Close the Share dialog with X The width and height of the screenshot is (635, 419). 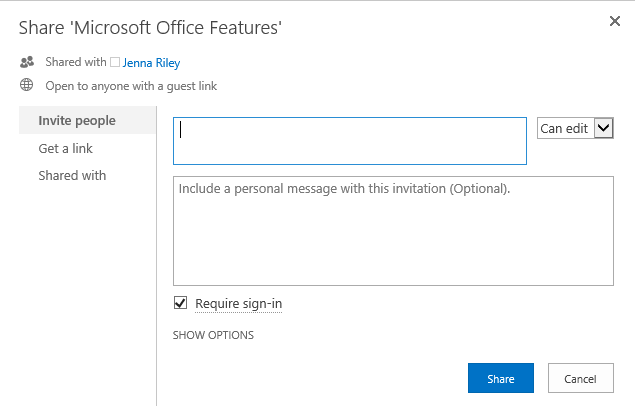[615, 21]
